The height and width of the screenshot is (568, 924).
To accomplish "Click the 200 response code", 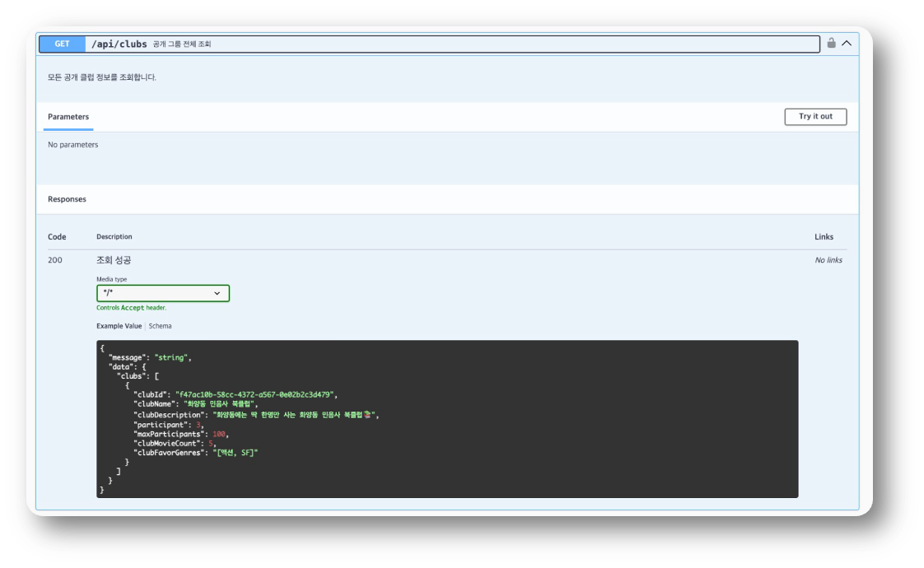I will (x=55, y=260).
